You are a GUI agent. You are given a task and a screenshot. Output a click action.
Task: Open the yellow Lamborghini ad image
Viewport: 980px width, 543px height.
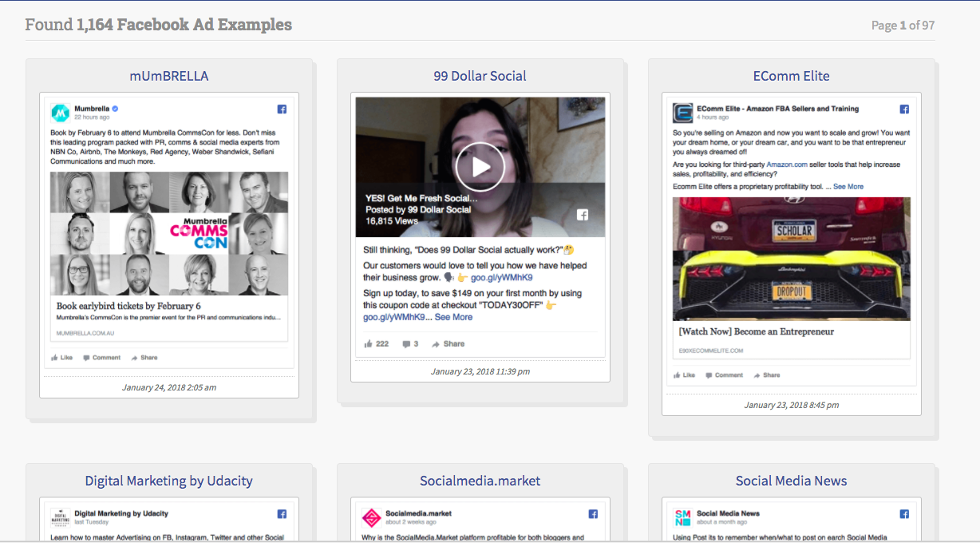pos(791,259)
